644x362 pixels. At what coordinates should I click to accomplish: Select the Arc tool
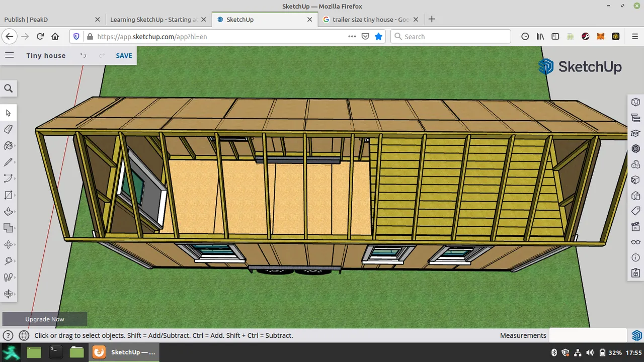(9, 178)
